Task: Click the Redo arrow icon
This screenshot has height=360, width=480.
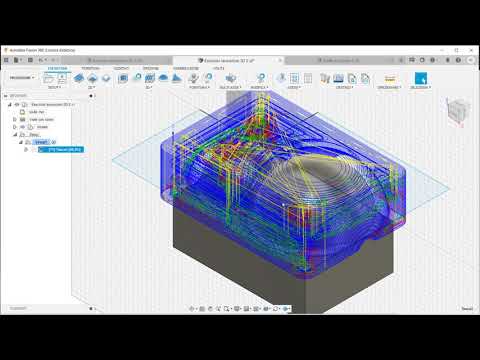Action: pos(54,60)
